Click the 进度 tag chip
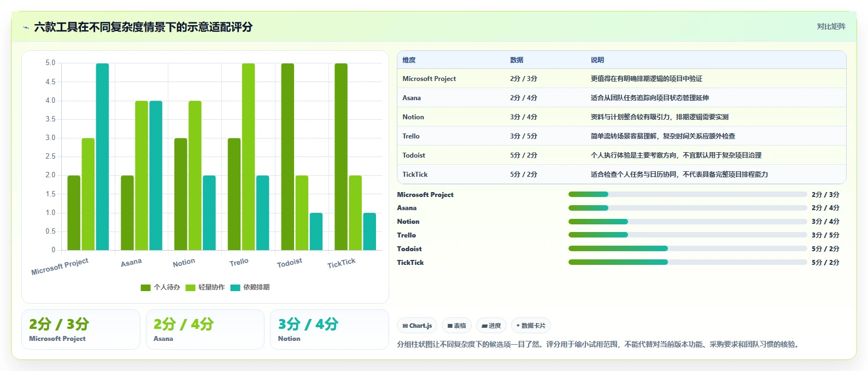 pos(491,326)
